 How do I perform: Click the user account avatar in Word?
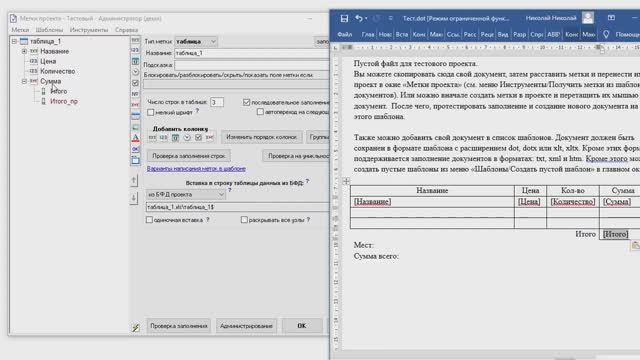pyautogui.click(x=588, y=18)
